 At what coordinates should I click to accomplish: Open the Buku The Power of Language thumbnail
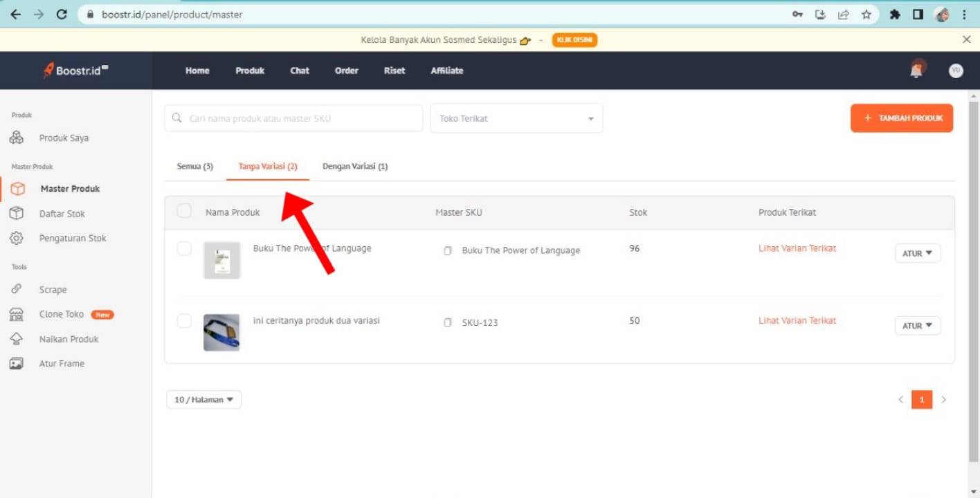click(221, 260)
